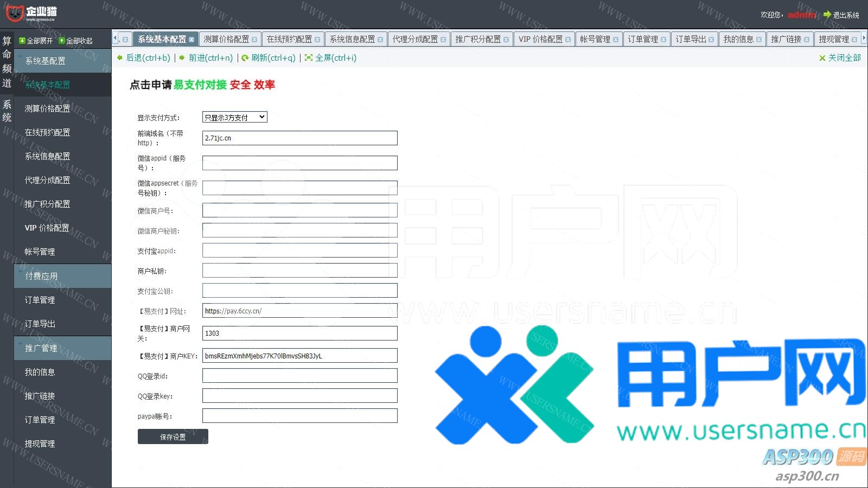Click the 易支付对接 link

tap(200, 85)
